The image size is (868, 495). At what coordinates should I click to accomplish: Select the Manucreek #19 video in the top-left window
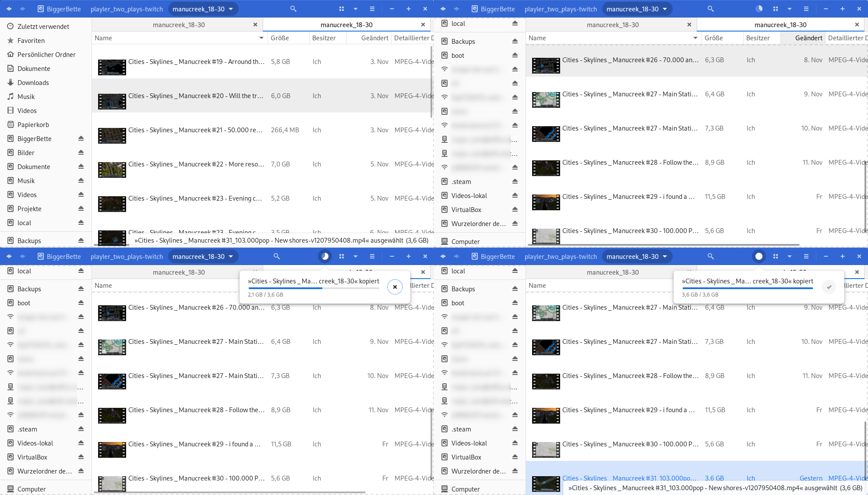[x=262, y=62]
